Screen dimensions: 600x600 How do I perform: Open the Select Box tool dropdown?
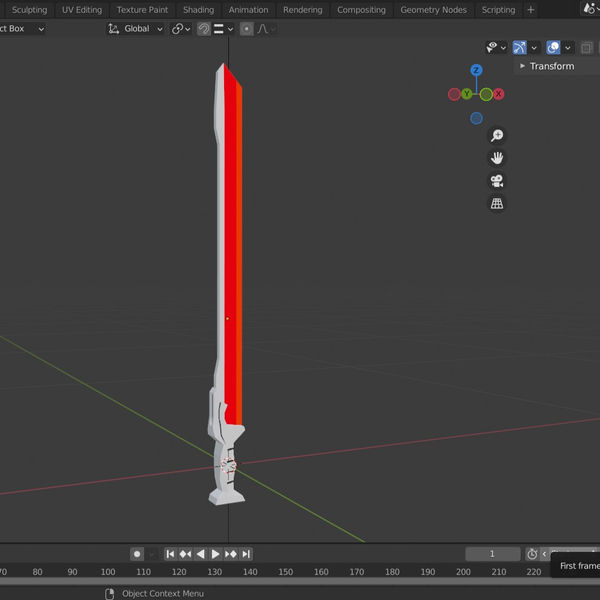coord(22,29)
